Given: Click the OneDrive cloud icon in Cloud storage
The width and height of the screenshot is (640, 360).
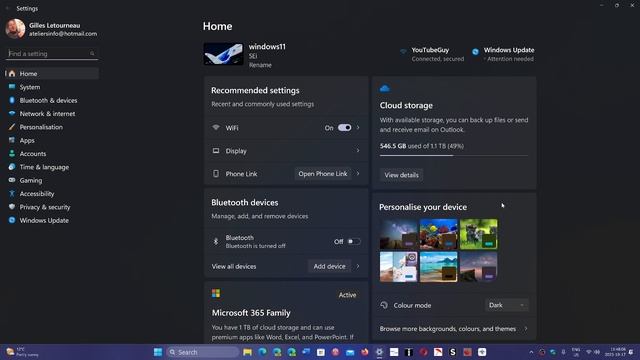Looking at the screenshot, I should click(x=384, y=88).
